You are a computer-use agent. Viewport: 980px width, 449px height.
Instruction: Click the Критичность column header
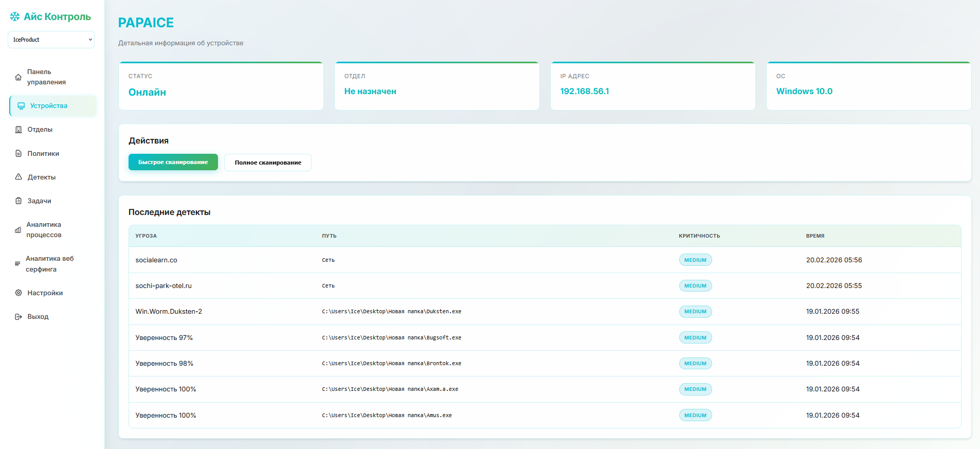tap(699, 236)
